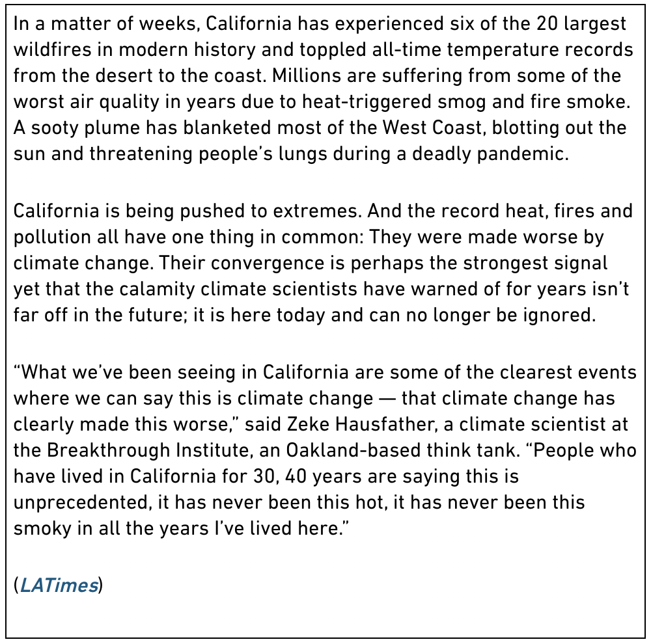
Task: Click the words "heat-triggered smog"
Action: click(x=394, y=101)
